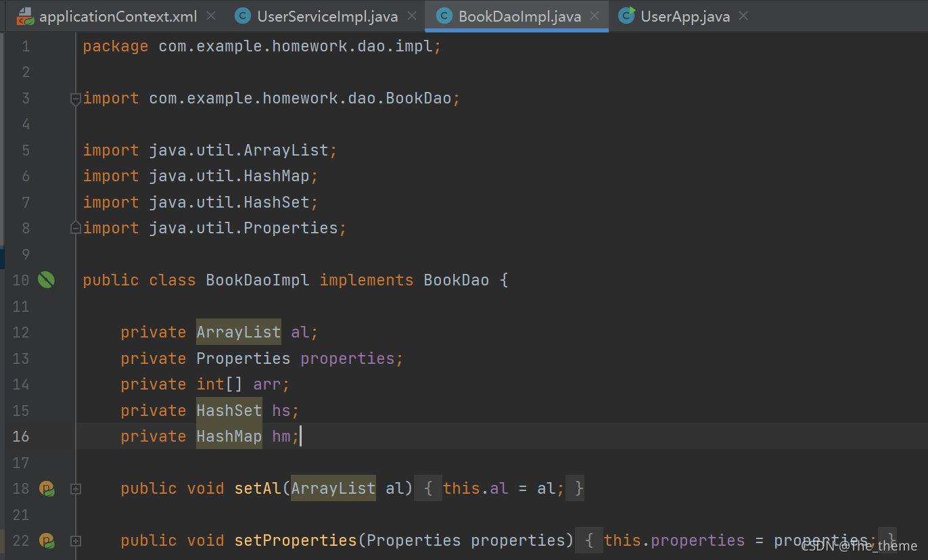Screen dimensions: 928x560
Task: Click the hs field name on line 15
Action: pyautogui.click(x=281, y=411)
